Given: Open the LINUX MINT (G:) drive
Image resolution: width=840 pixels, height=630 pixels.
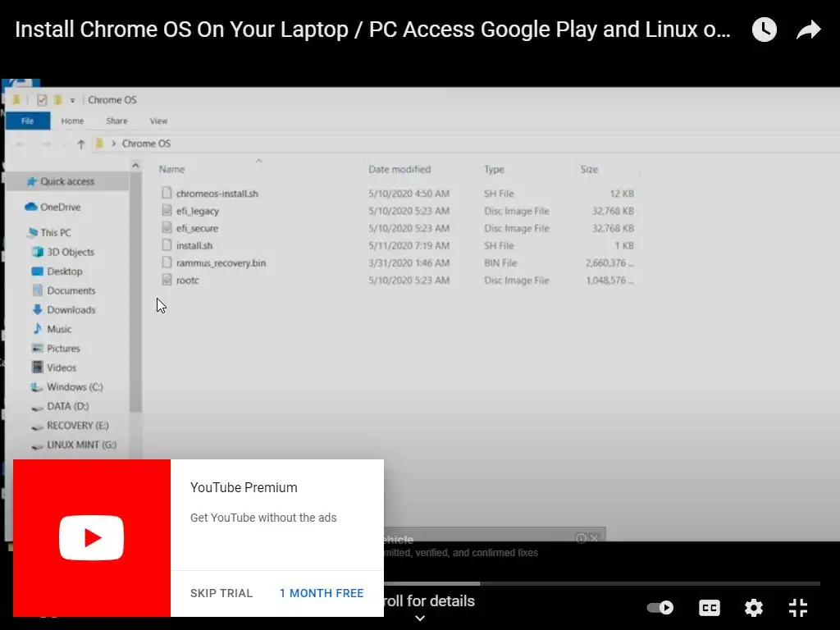Looking at the screenshot, I should click(81, 445).
